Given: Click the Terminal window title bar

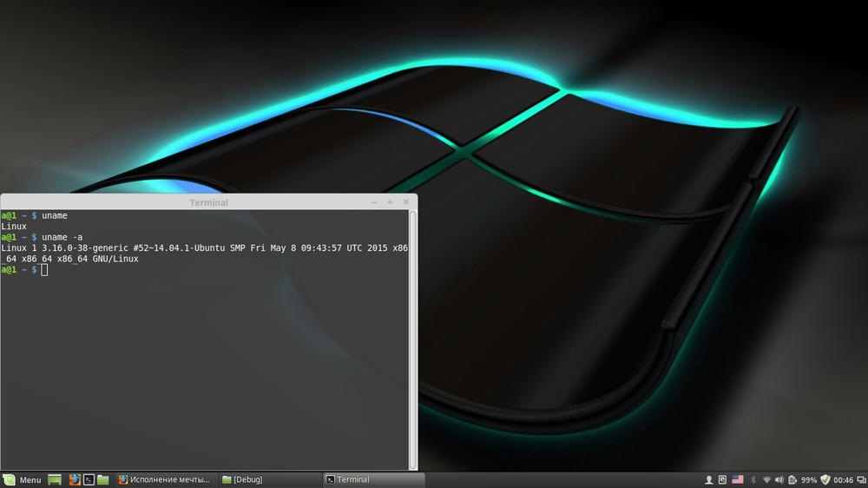Looking at the screenshot, I should [x=208, y=202].
